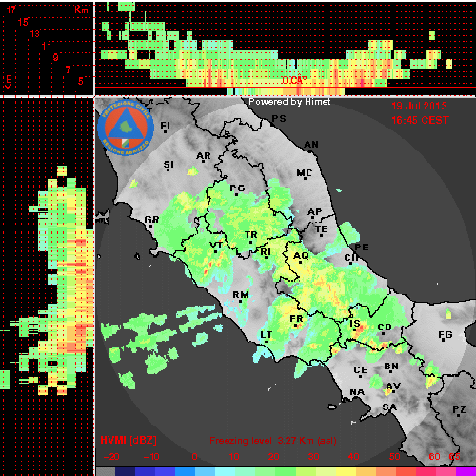Click the VT city label on map
The image size is (476, 476).
point(216,245)
